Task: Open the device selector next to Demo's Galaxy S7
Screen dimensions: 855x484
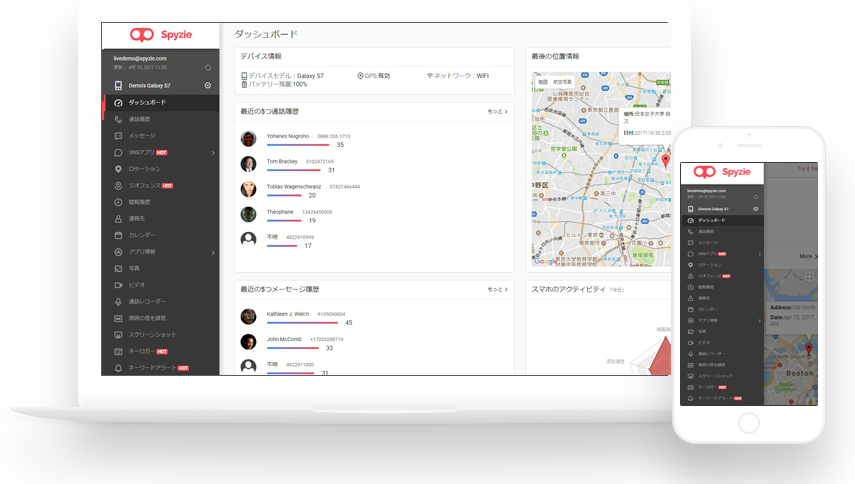Action: (x=208, y=86)
